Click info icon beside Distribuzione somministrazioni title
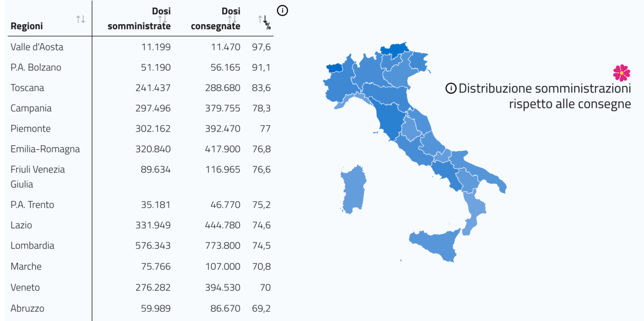The width and height of the screenshot is (644, 321). [x=451, y=88]
